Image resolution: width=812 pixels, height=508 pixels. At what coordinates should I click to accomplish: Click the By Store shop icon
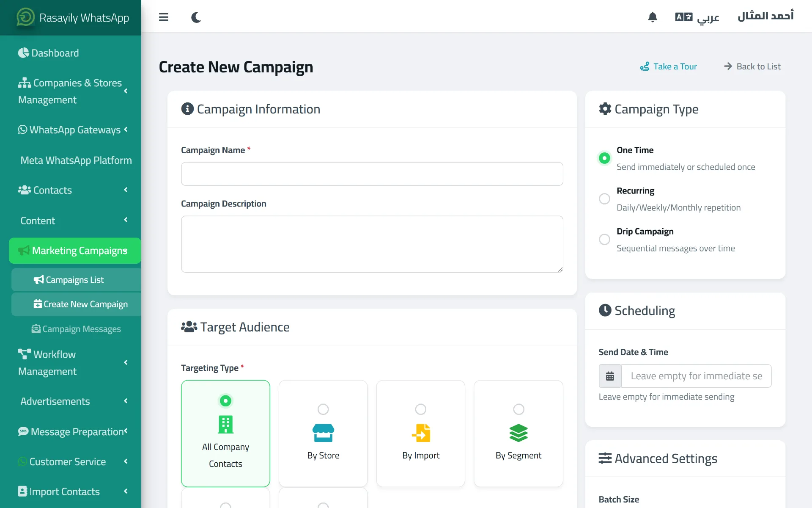[x=323, y=433]
